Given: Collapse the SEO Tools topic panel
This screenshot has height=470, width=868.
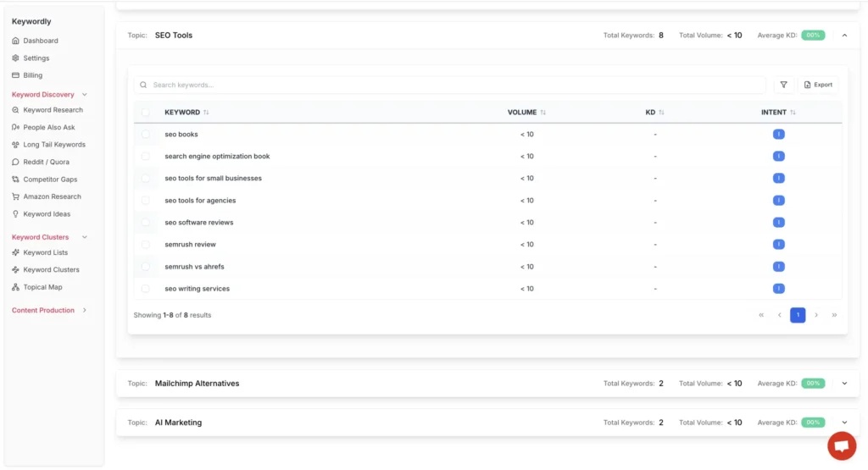Looking at the screenshot, I should (x=844, y=36).
